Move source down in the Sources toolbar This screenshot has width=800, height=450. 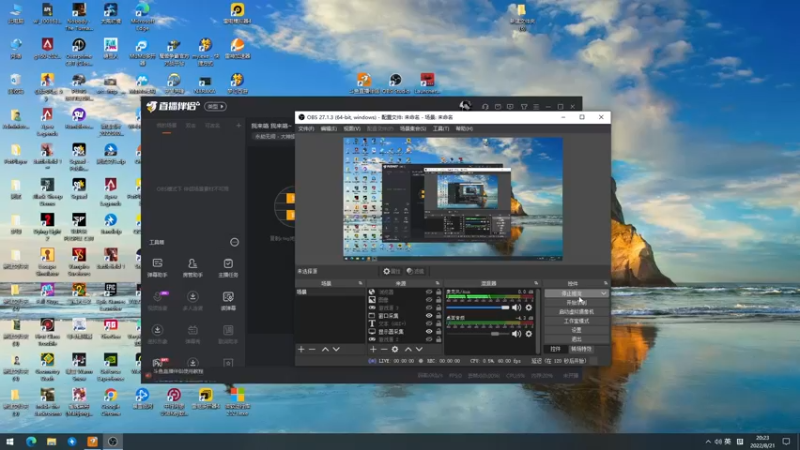click(419, 349)
